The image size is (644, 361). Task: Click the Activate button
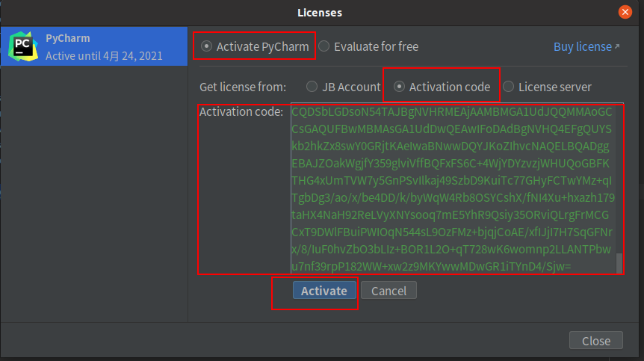324,291
